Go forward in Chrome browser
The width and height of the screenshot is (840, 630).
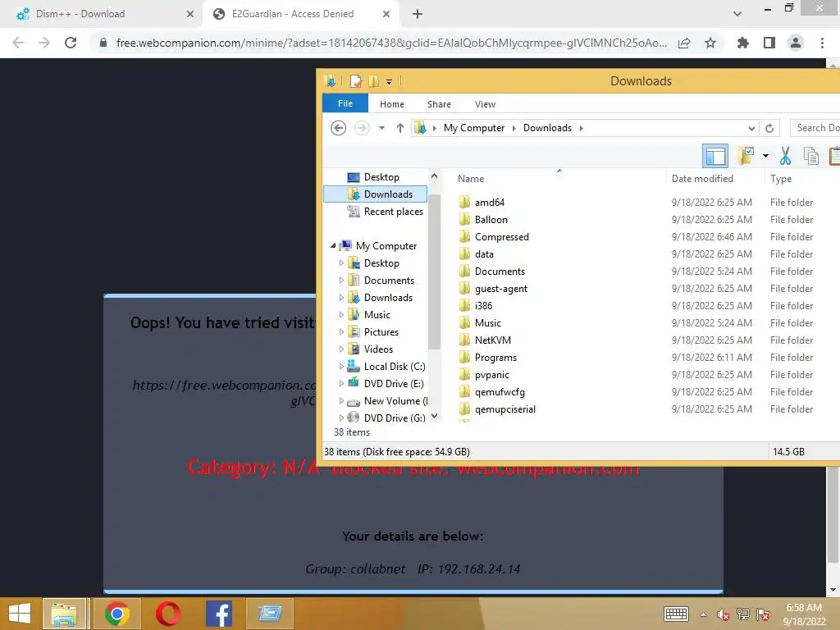44,43
